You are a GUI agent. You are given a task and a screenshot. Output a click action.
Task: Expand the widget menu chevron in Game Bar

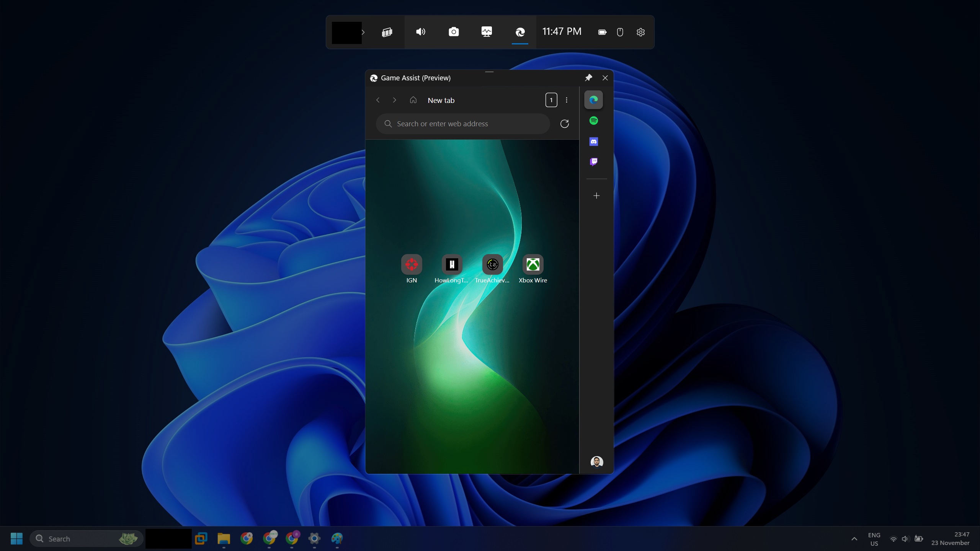click(x=363, y=33)
